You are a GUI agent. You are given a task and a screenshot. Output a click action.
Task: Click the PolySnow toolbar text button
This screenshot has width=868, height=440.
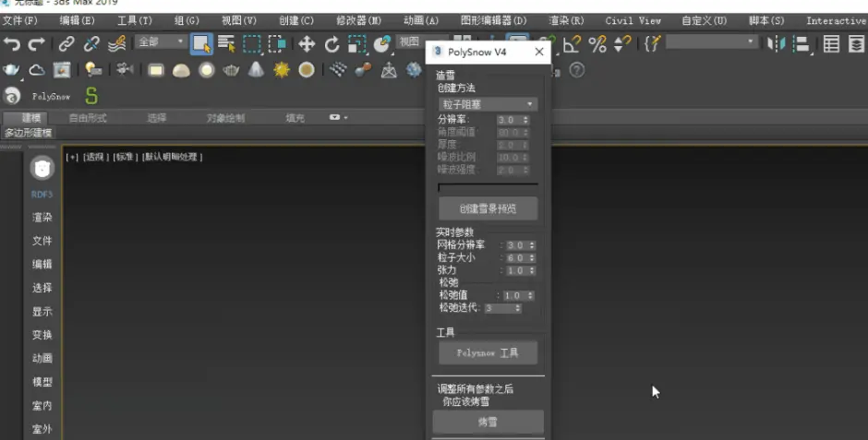(51, 97)
